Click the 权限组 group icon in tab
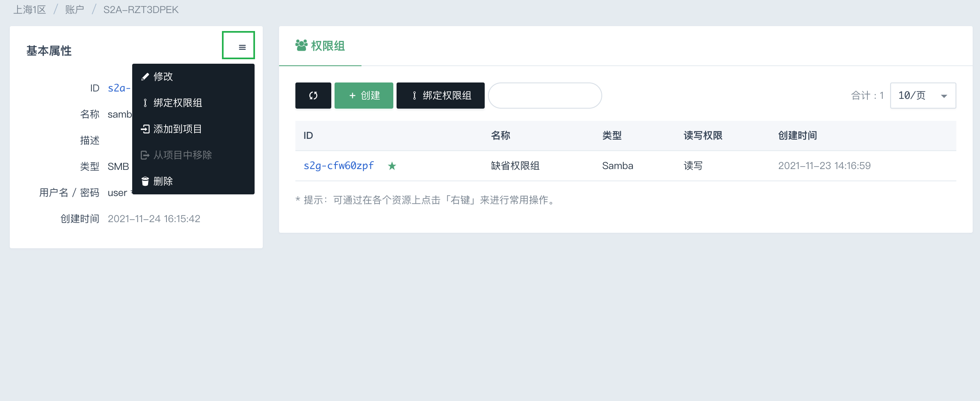Viewport: 980px width, 401px height. point(301,45)
